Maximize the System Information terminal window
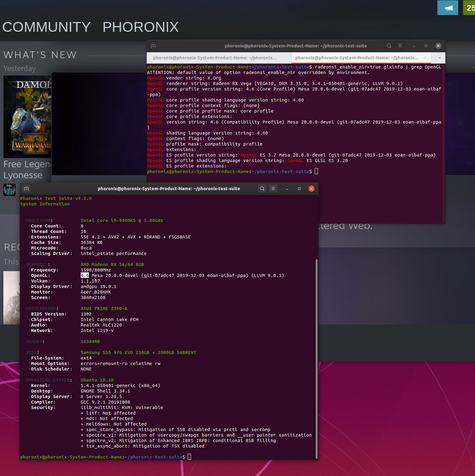 pyautogui.click(x=299, y=189)
